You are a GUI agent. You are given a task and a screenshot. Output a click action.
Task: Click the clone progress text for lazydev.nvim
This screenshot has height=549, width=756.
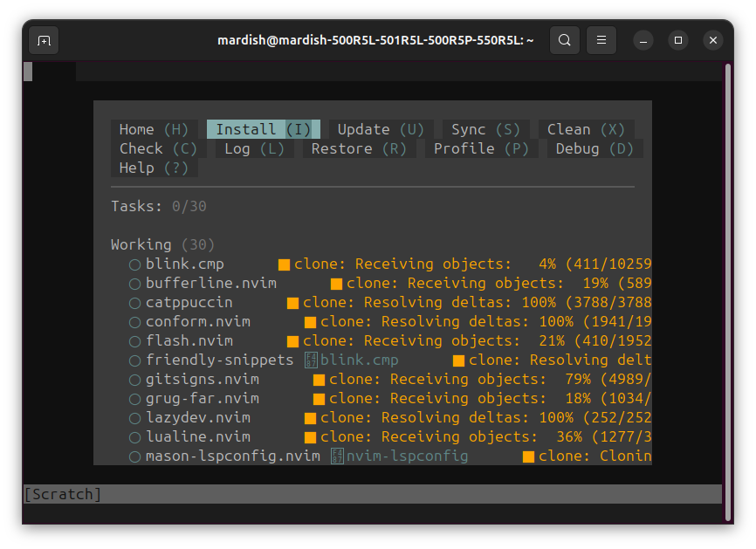pos(486,418)
